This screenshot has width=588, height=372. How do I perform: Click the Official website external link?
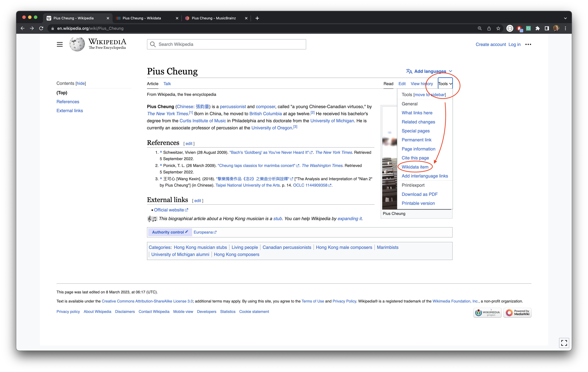(x=169, y=210)
